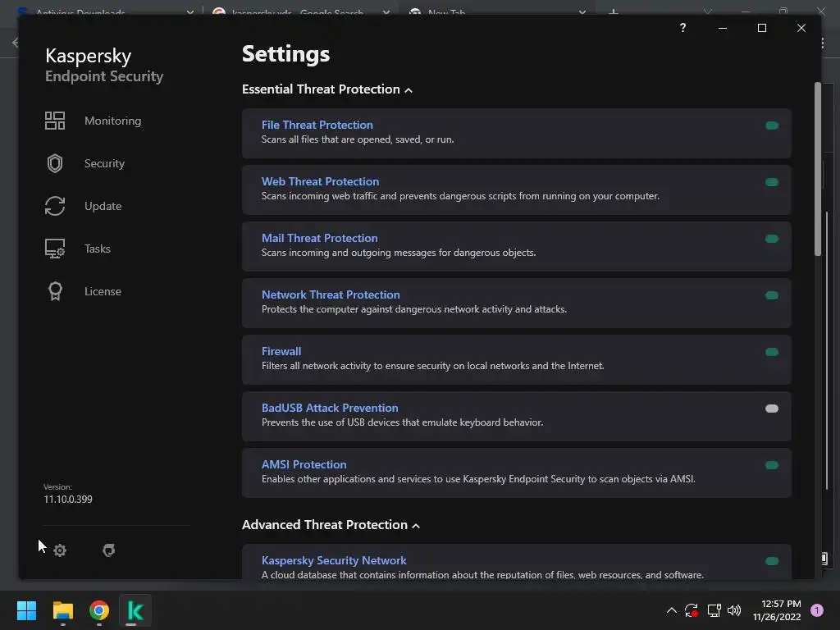Click the support icon beside the gear
This screenshot has width=840, height=630.
109,550
